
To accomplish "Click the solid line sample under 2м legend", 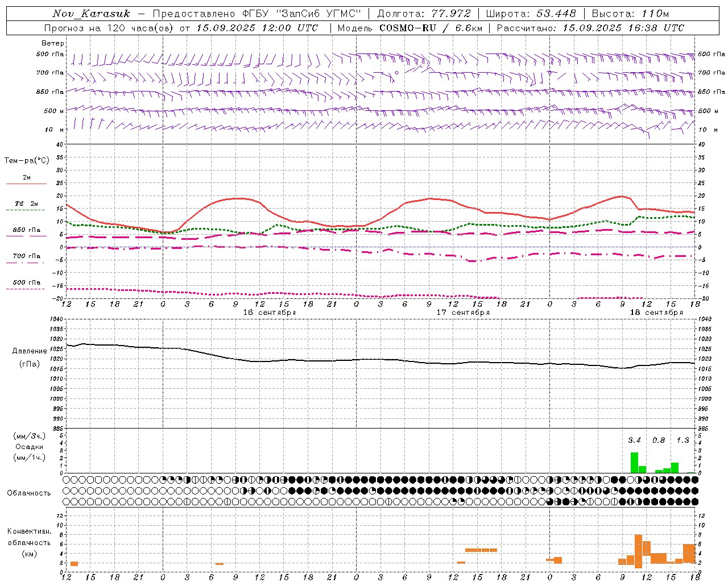I will 26,184.
